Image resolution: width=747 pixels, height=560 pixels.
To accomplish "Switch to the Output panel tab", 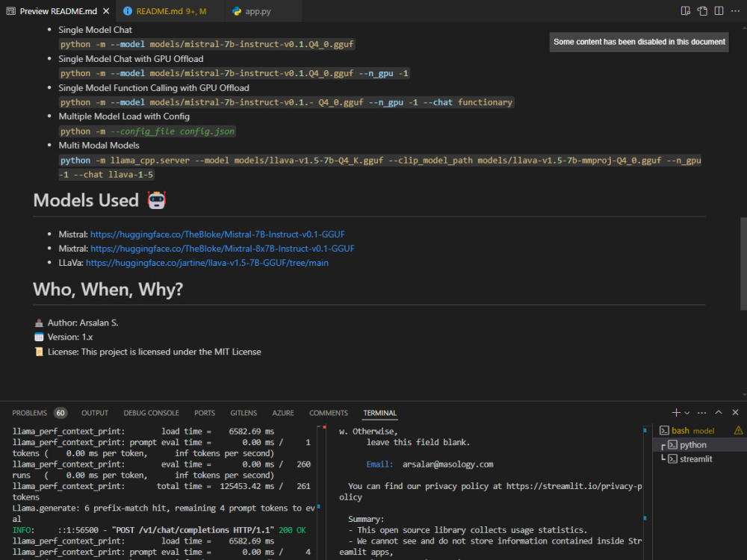I will pos(95,413).
